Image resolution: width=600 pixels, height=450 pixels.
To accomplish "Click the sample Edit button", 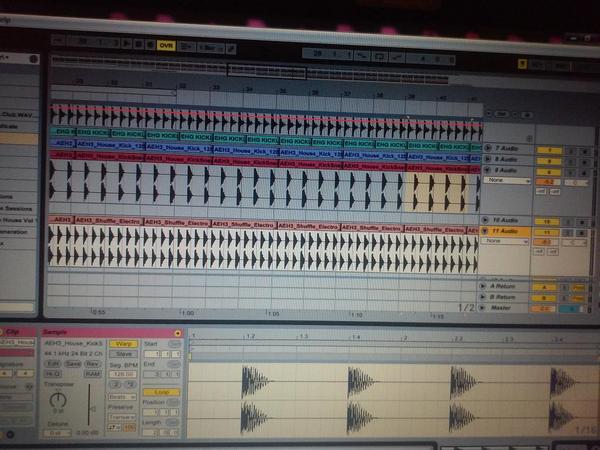I will point(53,364).
